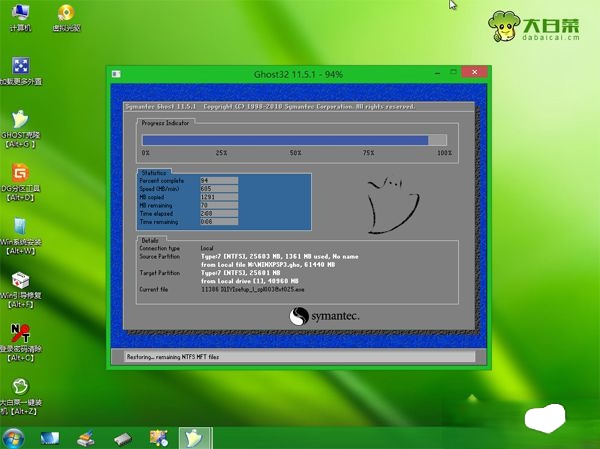
Task: Click the Time remaining value field
Action: [x=219, y=222]
